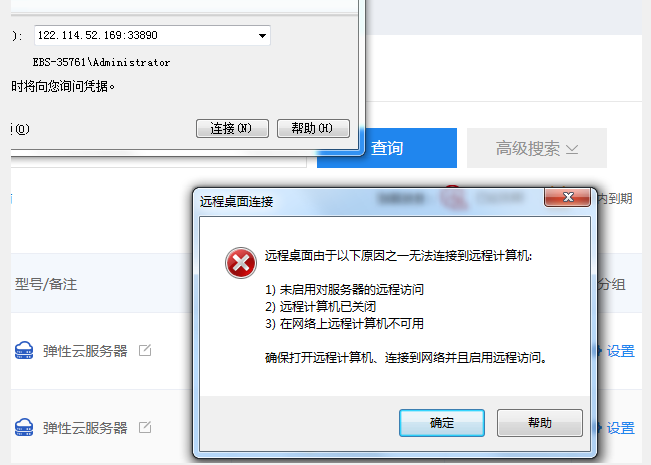This screenshot has width=651, height=465.
Task: Click the 确定 button in error dialog
Action: tap(442, 423)
